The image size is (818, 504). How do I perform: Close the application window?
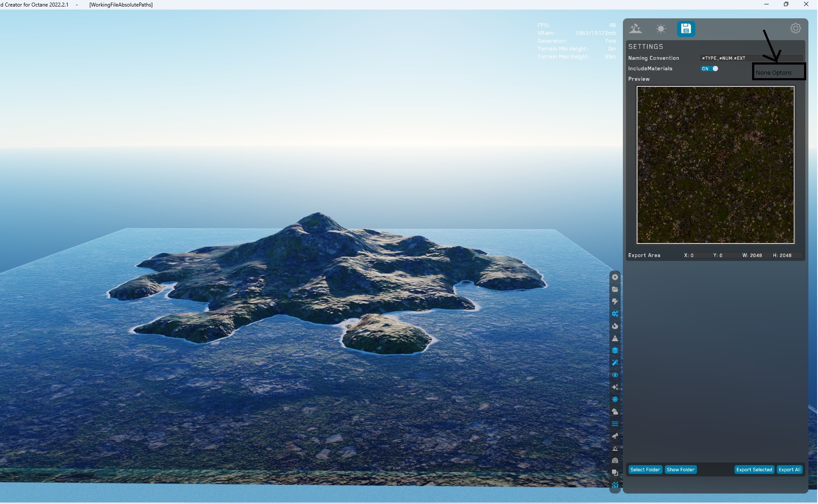806,4
